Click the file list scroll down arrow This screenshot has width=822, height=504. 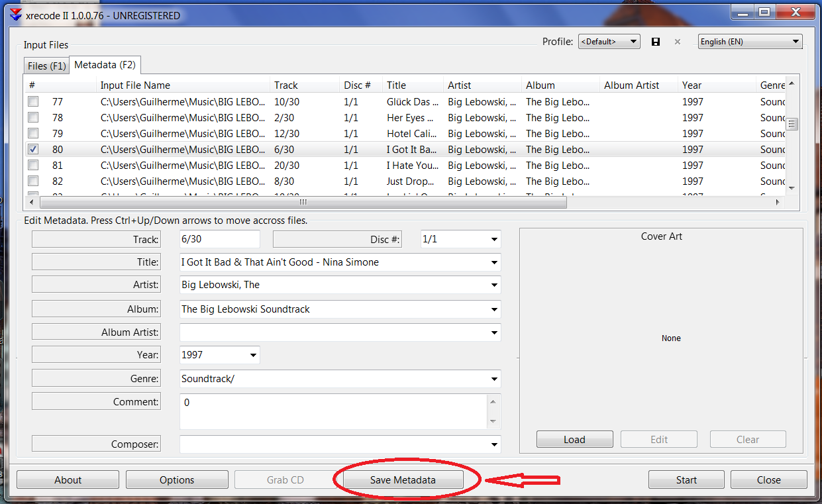pos(792,188)
